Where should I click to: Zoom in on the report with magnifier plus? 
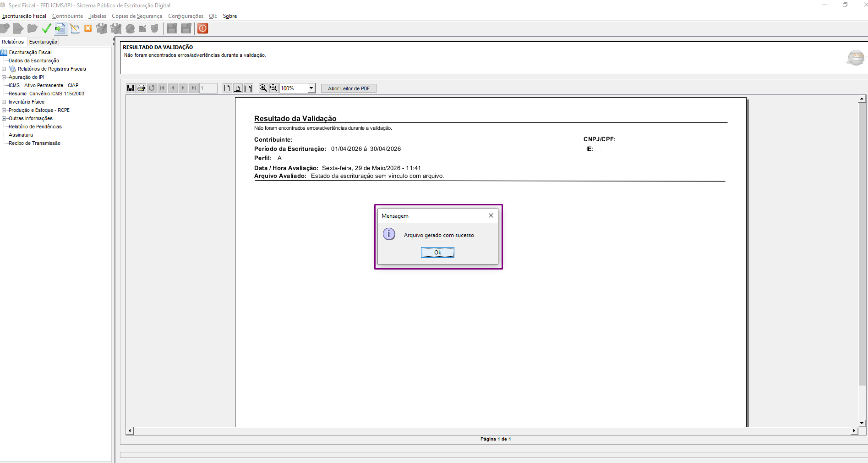pos(263,88)
